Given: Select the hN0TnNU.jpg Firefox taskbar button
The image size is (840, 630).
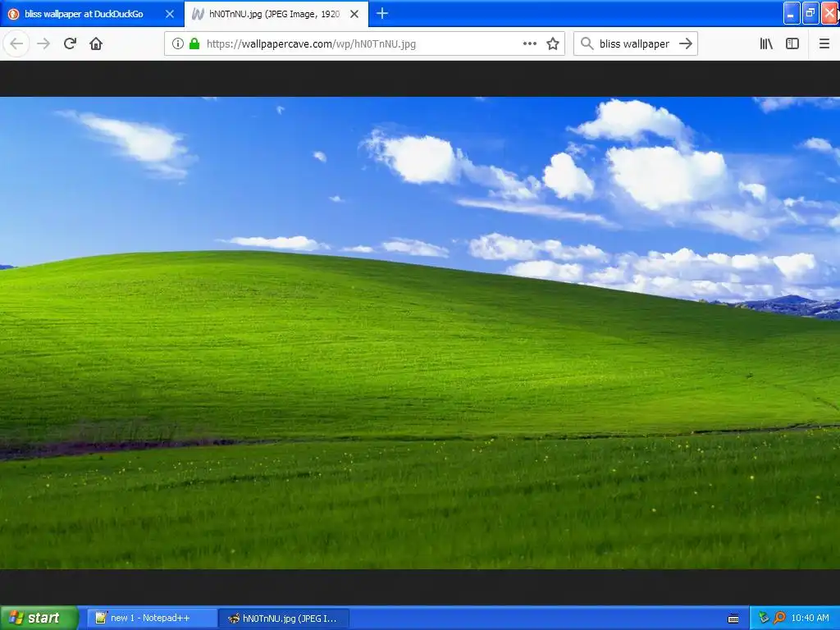Looking at the screenshot, I should [x=284, y=619].
